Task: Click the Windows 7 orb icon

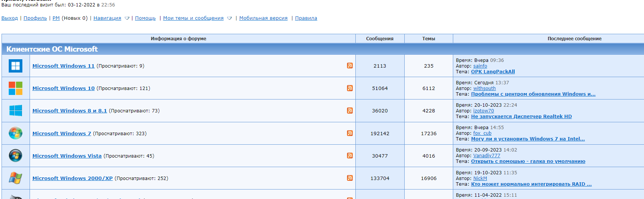Action: 16,133
